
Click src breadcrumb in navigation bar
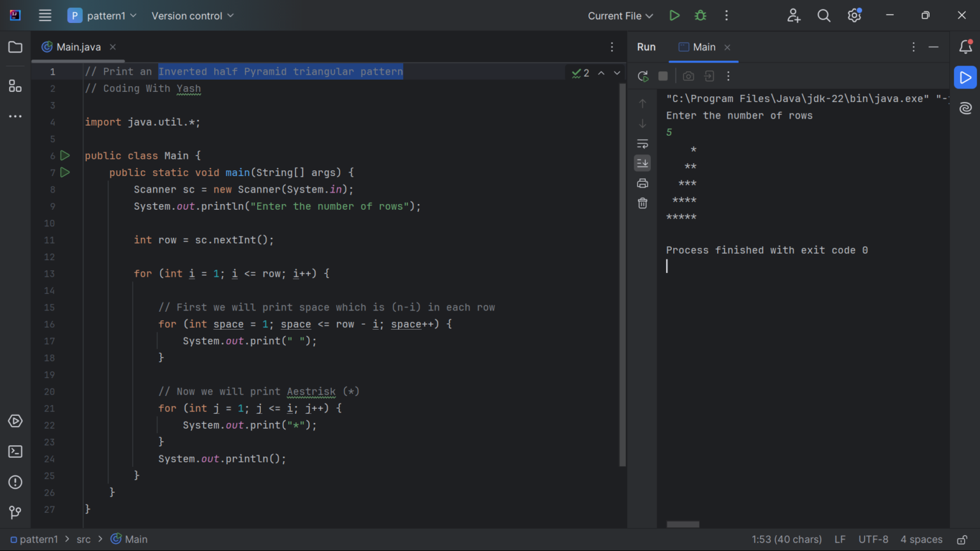(x=84, y=540)
